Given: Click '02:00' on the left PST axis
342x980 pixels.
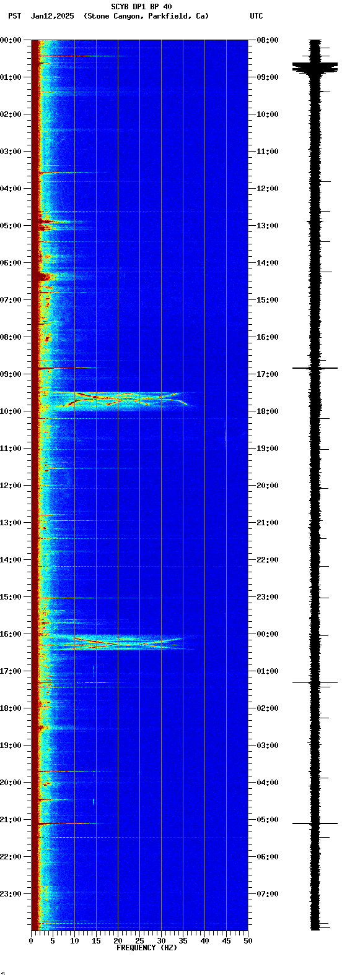Looking at the screenshot, I should (x=11, y=114).
